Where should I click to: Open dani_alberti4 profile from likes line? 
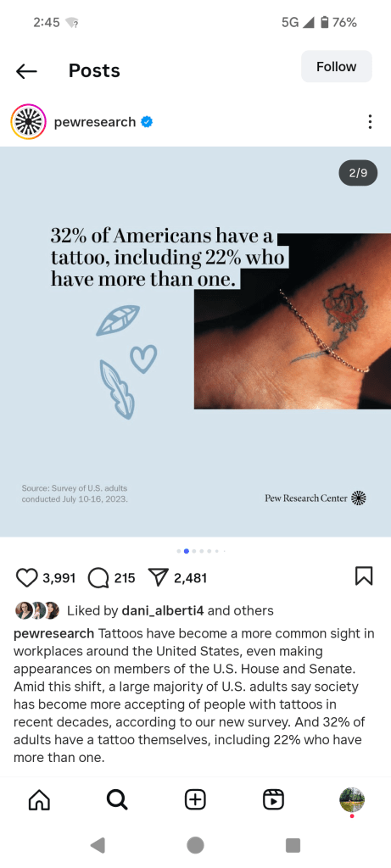(163, 610)
